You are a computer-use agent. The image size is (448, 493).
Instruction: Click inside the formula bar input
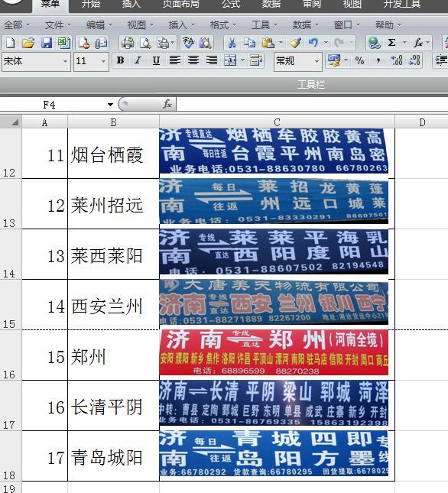[x=312, y=104]
